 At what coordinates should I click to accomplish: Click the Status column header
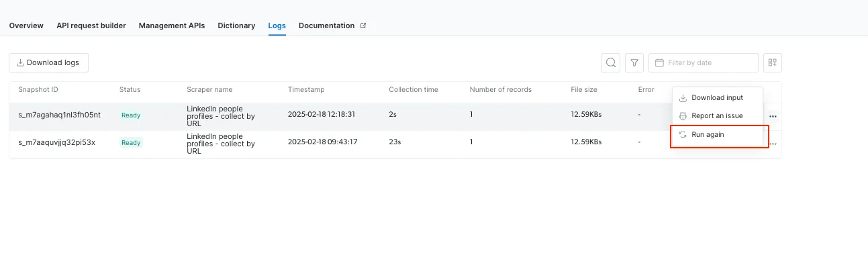click(x=130, y=90)
